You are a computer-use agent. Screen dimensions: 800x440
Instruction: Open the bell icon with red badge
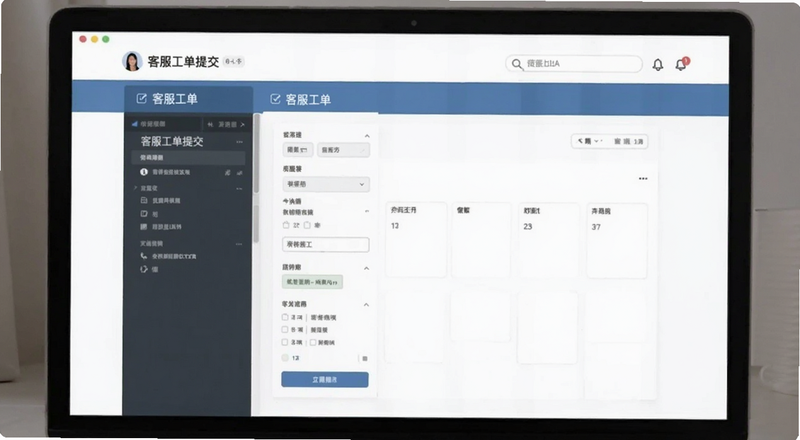point(681,64)
